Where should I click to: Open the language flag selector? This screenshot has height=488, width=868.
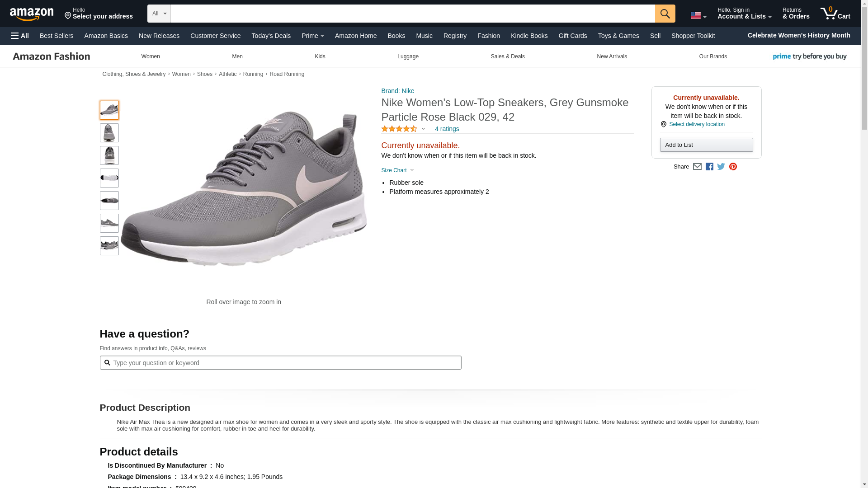[698, 15]
